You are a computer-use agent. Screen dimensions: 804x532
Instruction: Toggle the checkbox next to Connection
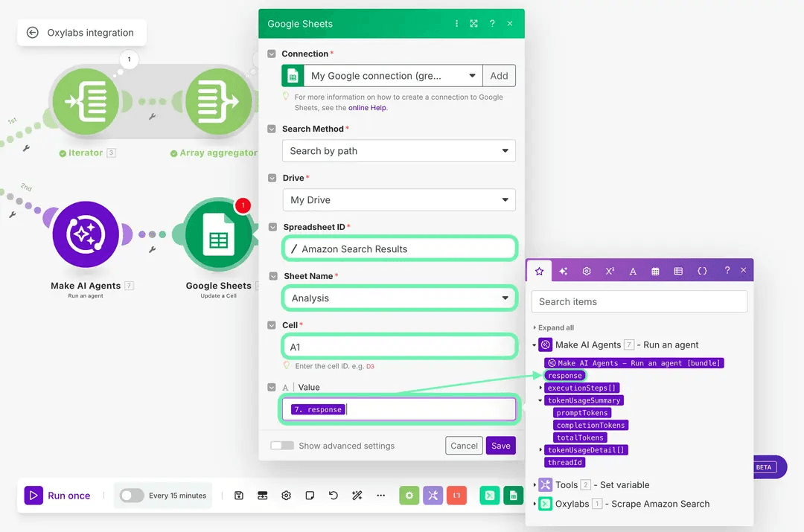click(x=272, y=54)
